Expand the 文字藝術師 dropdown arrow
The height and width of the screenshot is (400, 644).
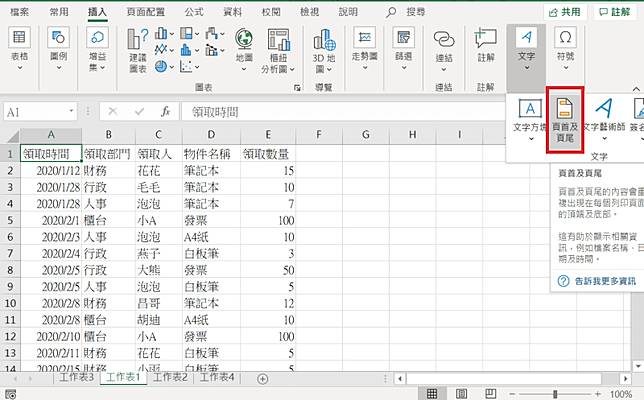[x=604, y=139]
